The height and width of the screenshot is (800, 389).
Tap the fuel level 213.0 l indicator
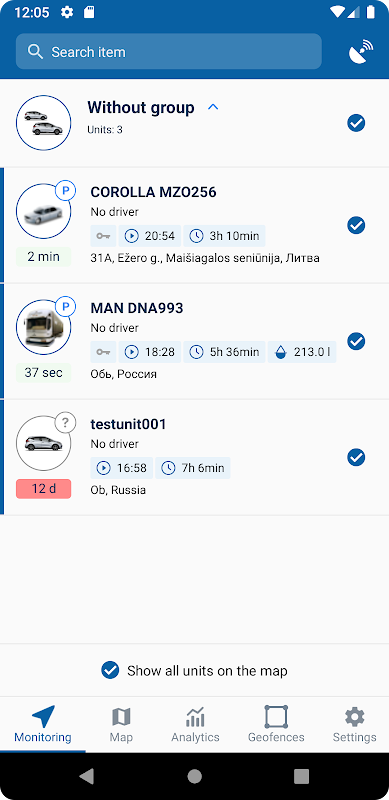click(302, 352)
